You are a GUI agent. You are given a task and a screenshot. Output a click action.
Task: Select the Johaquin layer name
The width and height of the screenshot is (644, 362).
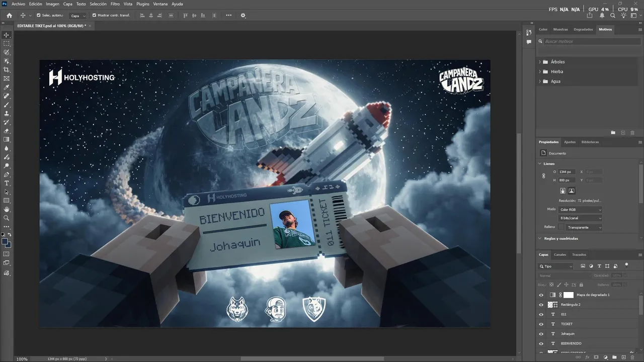(568, 334)
